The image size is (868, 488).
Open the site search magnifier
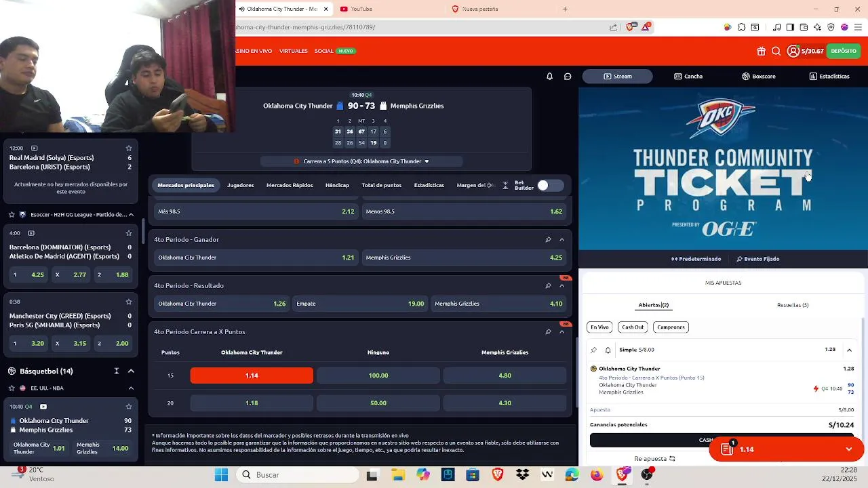776,52
